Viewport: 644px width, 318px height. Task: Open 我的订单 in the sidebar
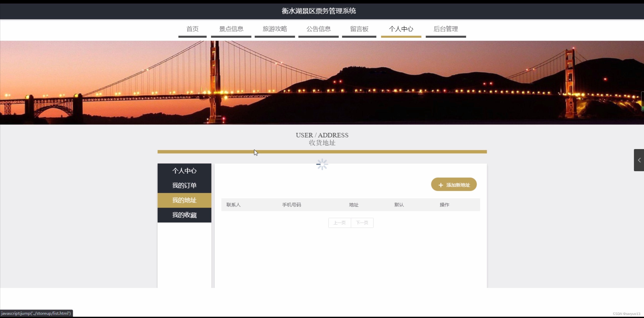(184, 186)
